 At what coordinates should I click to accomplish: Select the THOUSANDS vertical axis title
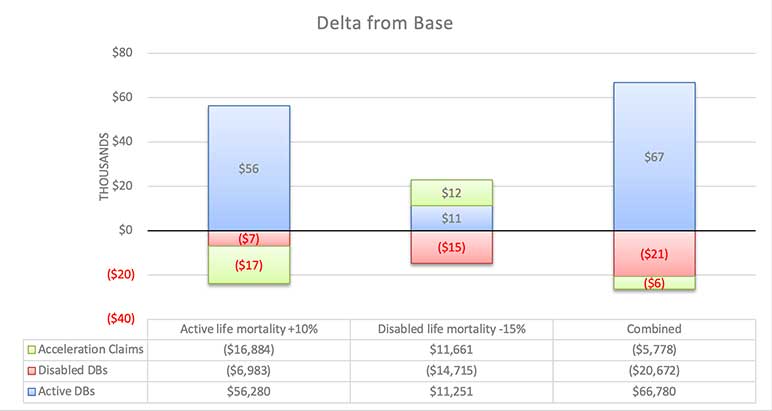pyautogui.click(x=104, y=164)
